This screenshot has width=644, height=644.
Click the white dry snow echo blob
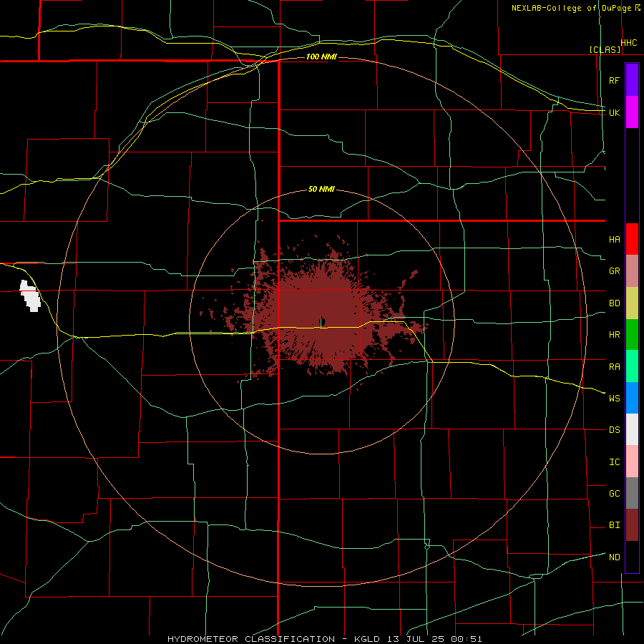click(30, 296)
